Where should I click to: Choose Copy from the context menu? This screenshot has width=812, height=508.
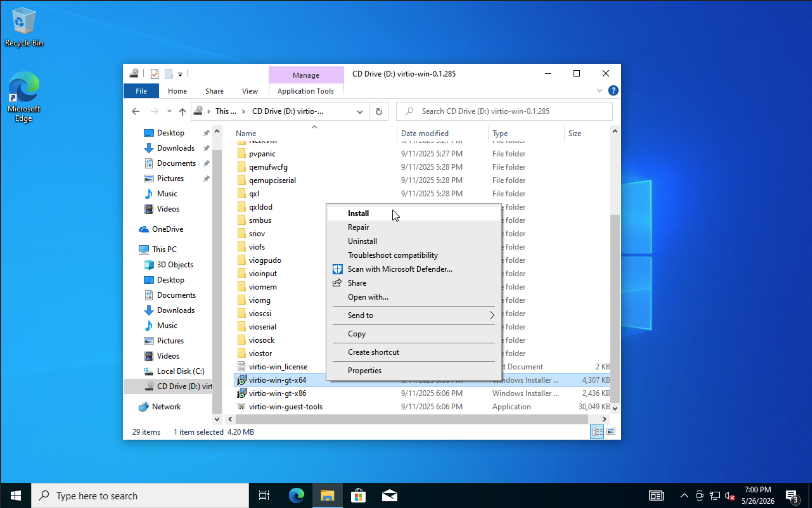pos(414,334)
